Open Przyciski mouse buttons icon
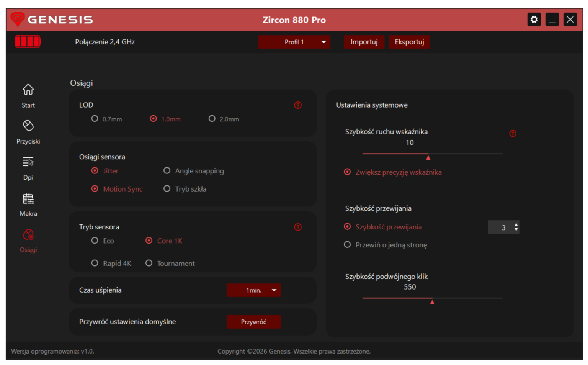Viewport: 588px width, 365px height. [28, 126]
